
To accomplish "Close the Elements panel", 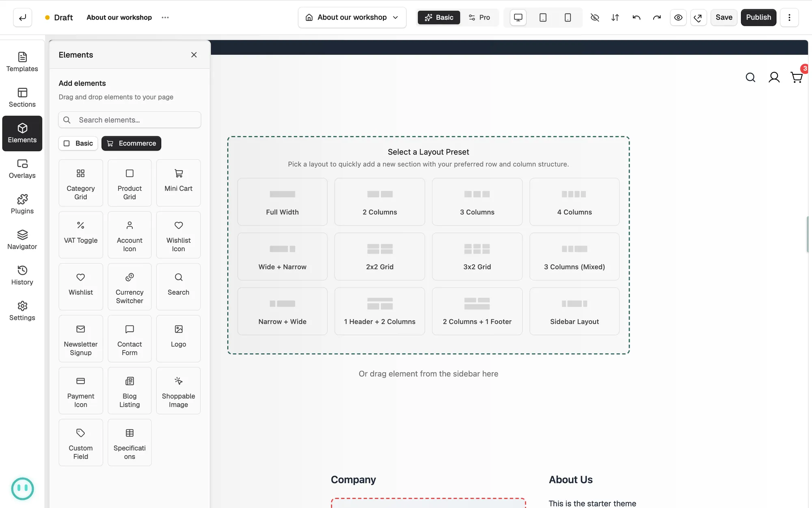I will click(194, 55).
